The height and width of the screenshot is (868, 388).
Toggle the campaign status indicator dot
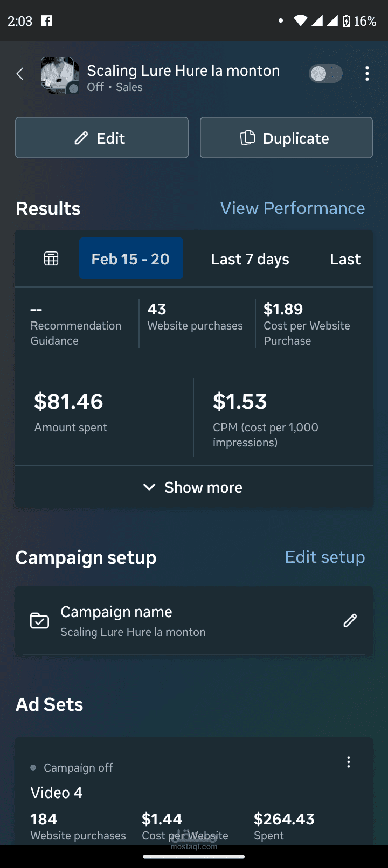(x=33, y=767)
